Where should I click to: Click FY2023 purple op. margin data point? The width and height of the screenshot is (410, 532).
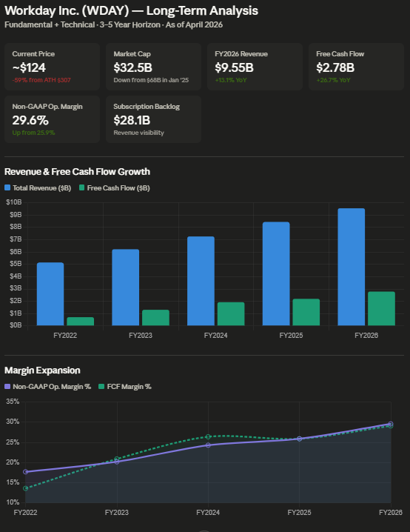pyautogui.click(x=117, y=462)
